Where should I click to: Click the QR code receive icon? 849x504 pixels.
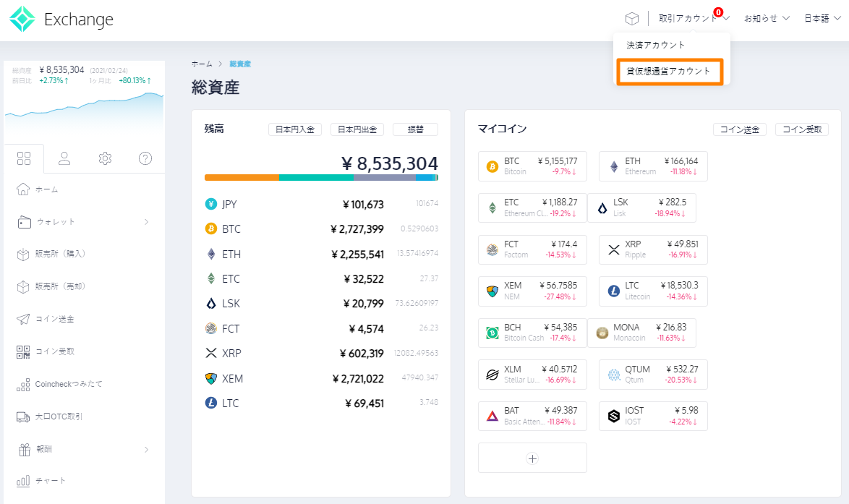point(23,352)
